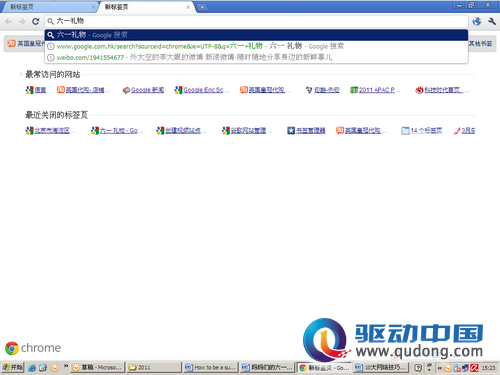Click the browser forward arrow
This screenshot has height=375, width=500.
click(x=22, y=22)
